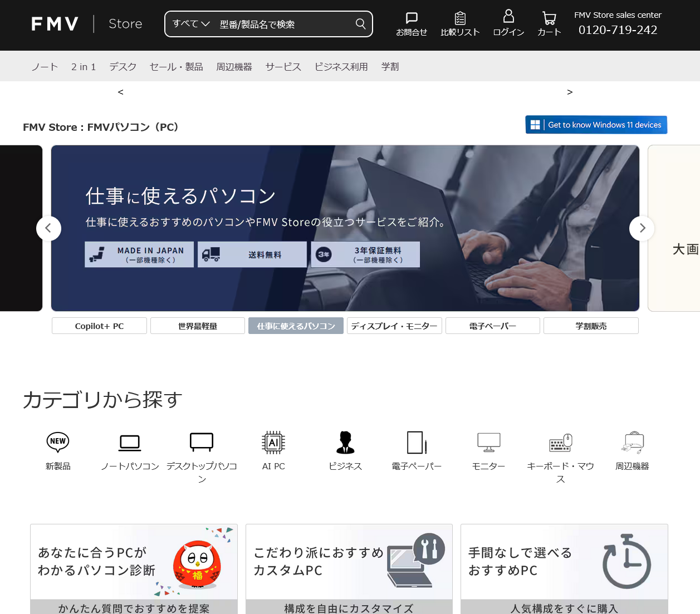700x614 pixels.
Task: Click the small left angle bracket arrow
Action: [x=120, y=92]
